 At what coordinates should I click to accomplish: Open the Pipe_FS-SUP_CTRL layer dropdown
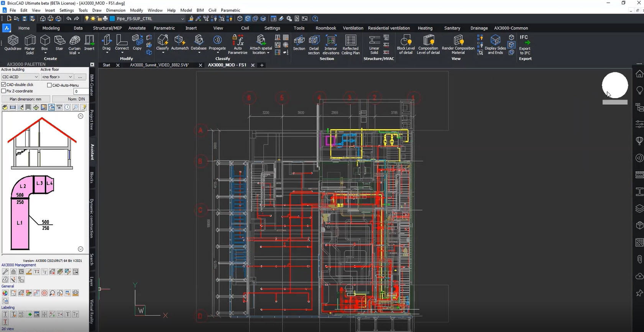point(150,18)
